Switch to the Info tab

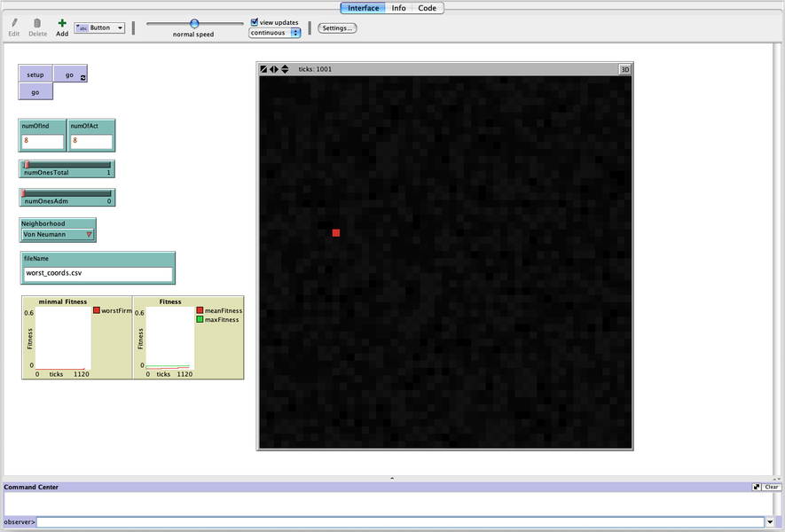[398, 7]
